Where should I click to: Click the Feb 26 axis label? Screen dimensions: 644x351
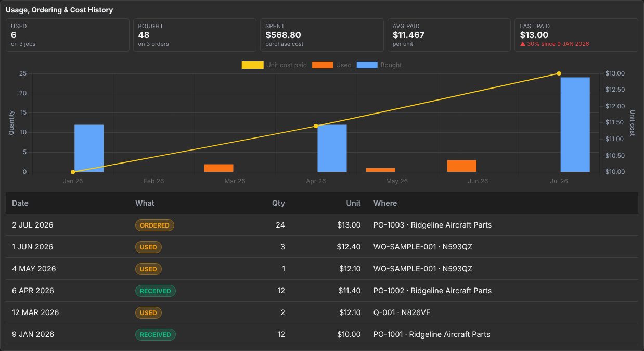153,181
